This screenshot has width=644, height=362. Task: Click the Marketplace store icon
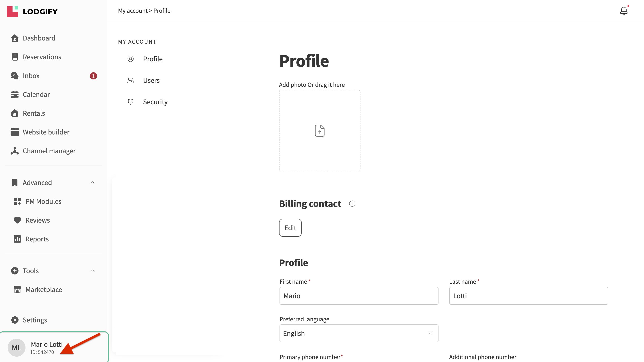[17, 290]
